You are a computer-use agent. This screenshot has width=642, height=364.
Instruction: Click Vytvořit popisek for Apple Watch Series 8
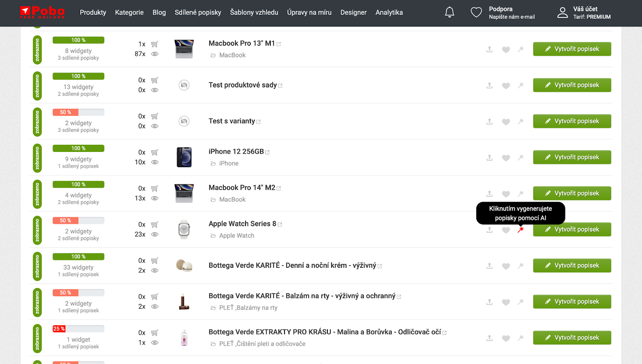click(x=572, y=229)
